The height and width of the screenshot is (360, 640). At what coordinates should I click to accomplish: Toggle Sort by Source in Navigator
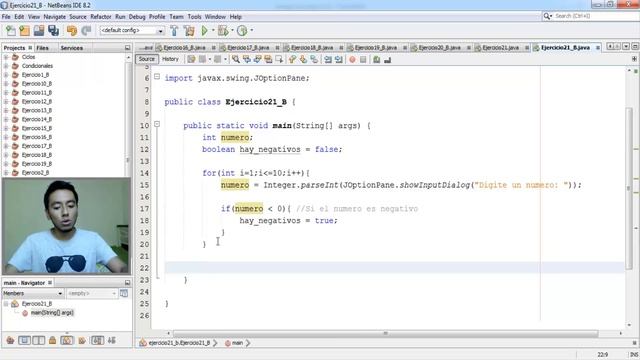pyautogui.click(x=112, y=340)
